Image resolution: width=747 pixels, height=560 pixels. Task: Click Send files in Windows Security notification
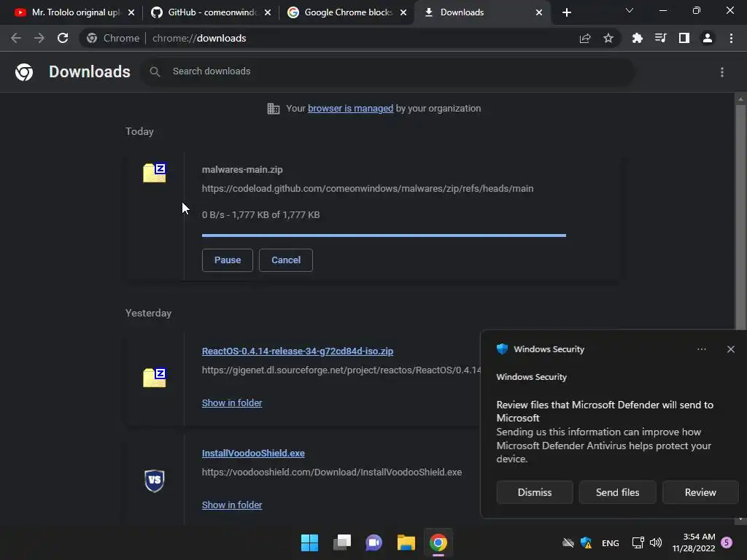point(617,492)
